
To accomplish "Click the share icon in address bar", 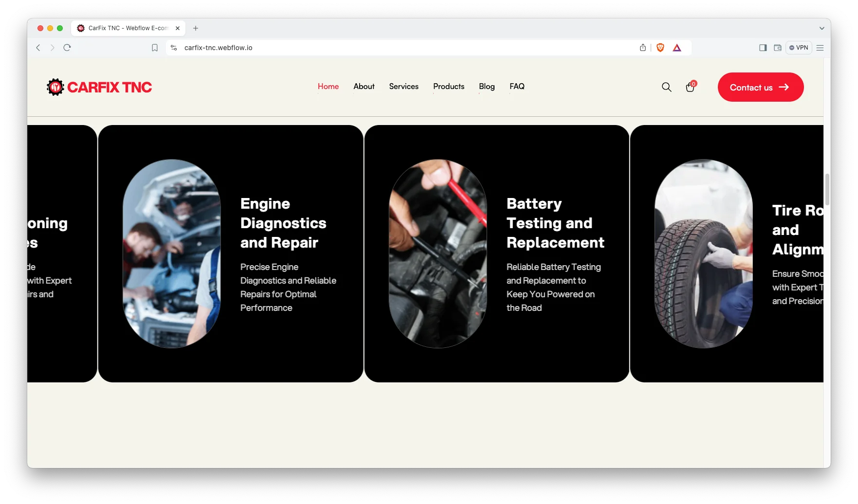I will pyautogui.click(x=643, y=48).
